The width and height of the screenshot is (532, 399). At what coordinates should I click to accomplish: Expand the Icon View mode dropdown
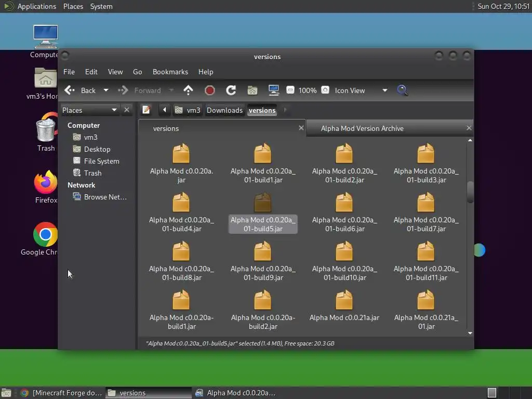pyautogui.click(x=384, y=90)
